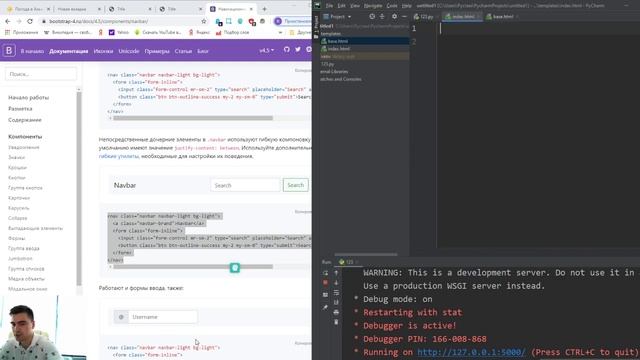640x360 pixels.
Task: Click the up arrow in Run console toolbar
Action: (x=336, y=273)
